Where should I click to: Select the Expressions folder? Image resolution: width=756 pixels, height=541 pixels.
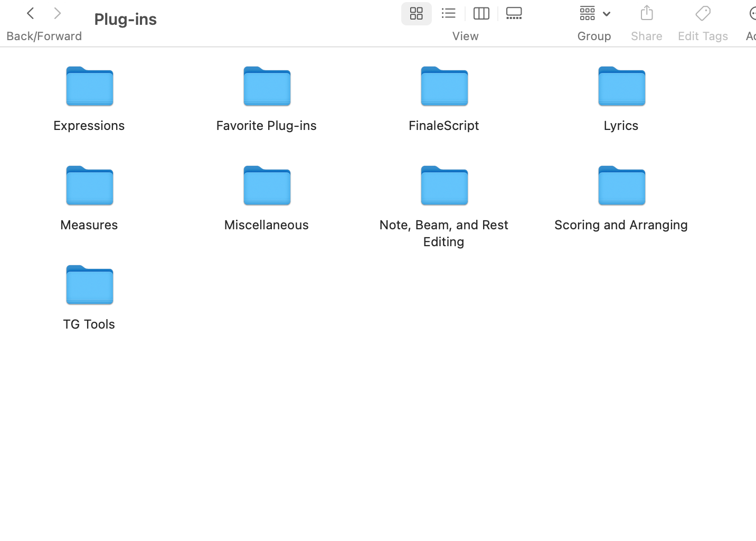pos(89,87)
